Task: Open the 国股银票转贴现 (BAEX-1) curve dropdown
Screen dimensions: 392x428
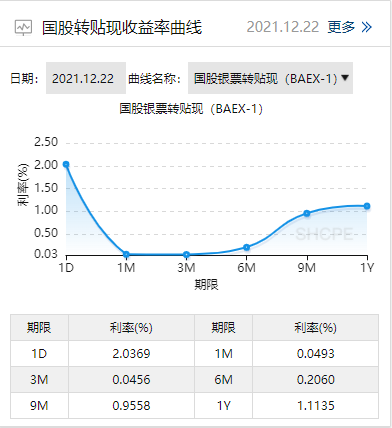Action: point(270,78)
